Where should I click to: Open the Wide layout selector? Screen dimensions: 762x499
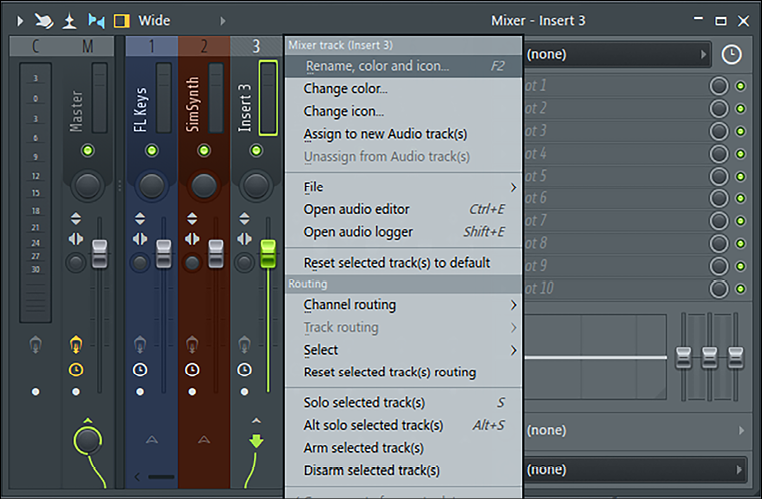155,20
